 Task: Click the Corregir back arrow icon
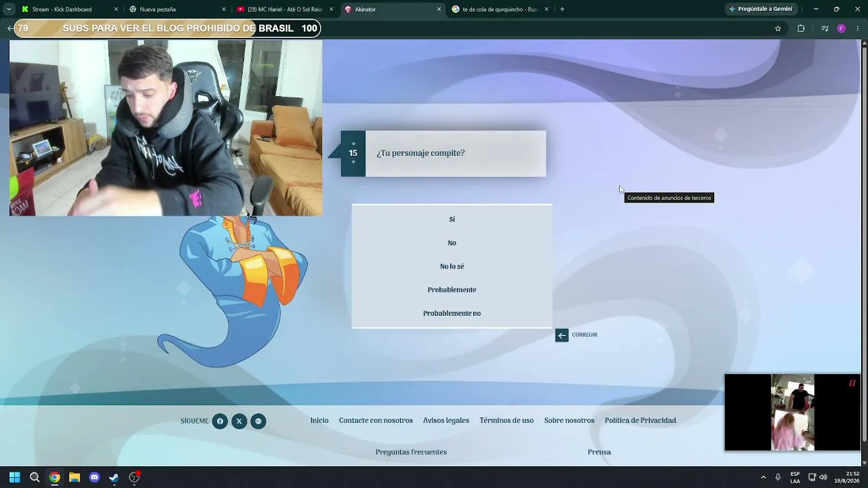point(561,335)
